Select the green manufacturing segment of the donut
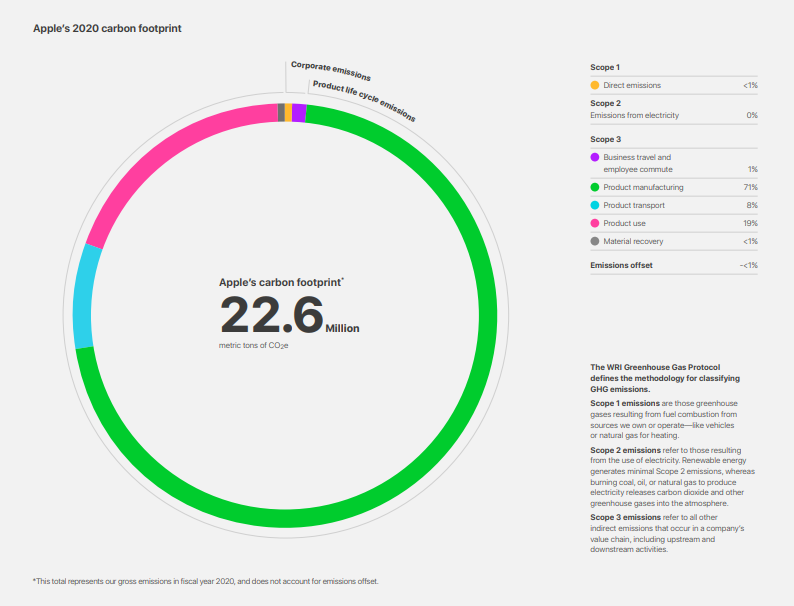 click(487, 314)
